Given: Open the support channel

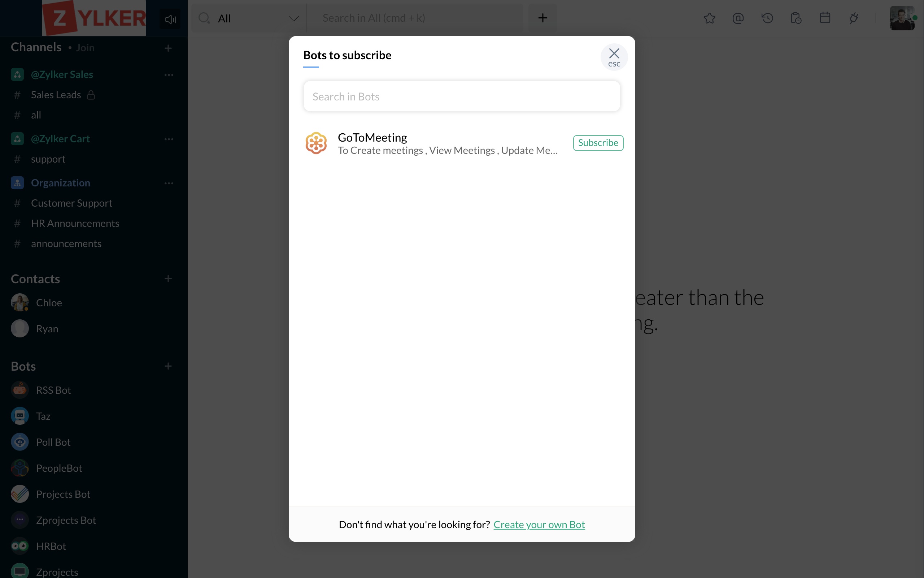Looking at the screenshot, I should tap(48, 159).
